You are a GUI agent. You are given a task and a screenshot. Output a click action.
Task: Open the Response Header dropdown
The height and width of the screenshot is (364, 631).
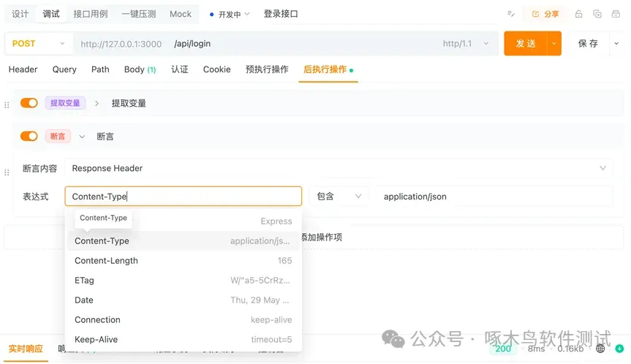coord(339,168)
